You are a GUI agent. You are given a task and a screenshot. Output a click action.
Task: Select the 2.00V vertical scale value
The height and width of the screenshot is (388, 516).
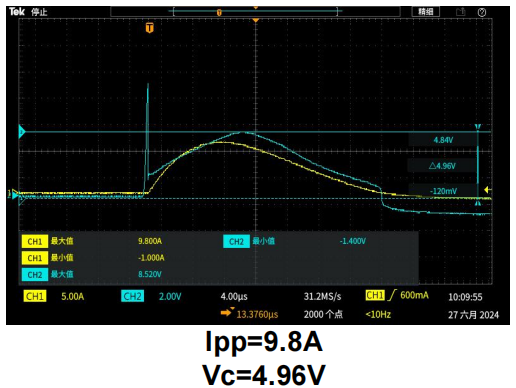click(170, 296)
